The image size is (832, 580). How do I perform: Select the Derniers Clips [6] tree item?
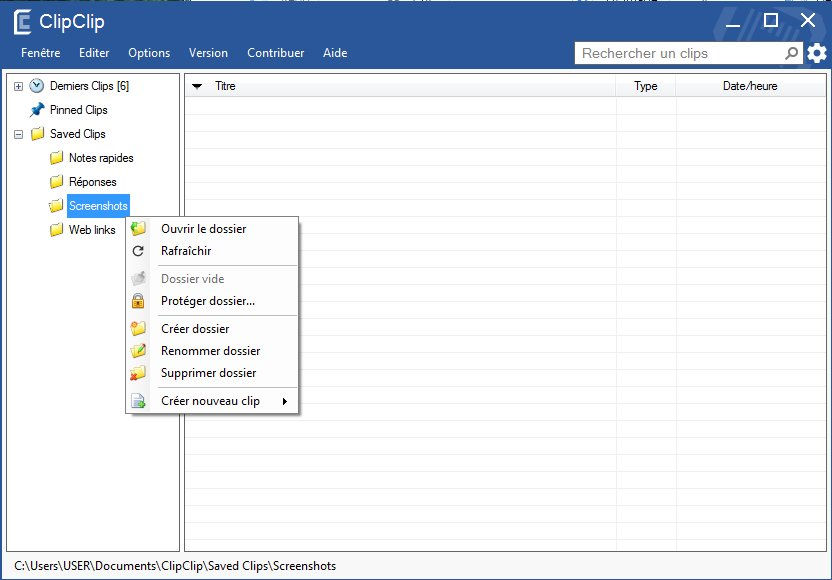tap(89, 86)
